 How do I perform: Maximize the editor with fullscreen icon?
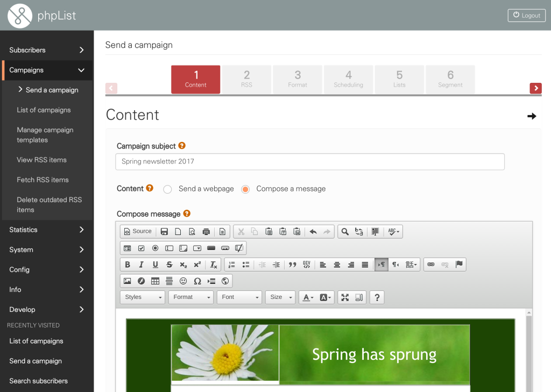pos(345,297)
